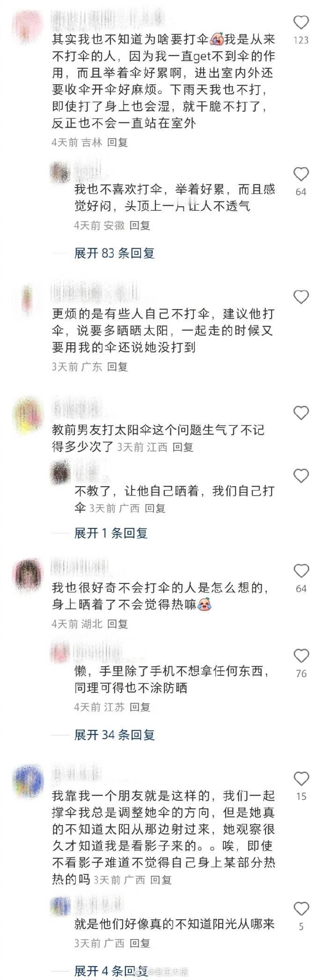
Task: Like the Hubei comment with 64 likes
Action: [301, 571]
